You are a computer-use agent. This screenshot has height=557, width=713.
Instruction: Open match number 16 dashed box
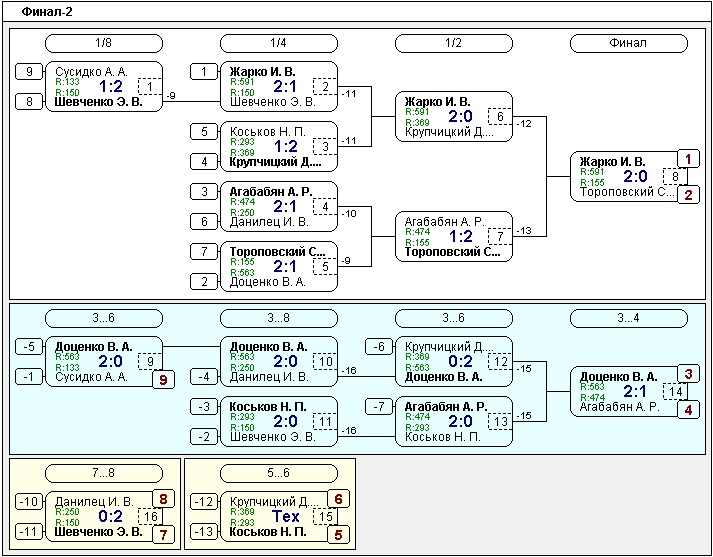(x=150, y=517)
